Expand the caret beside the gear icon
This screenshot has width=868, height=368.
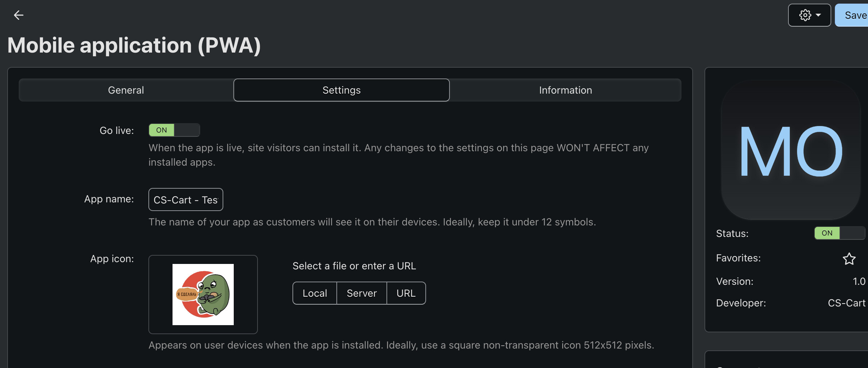click(x=818, y=15)
